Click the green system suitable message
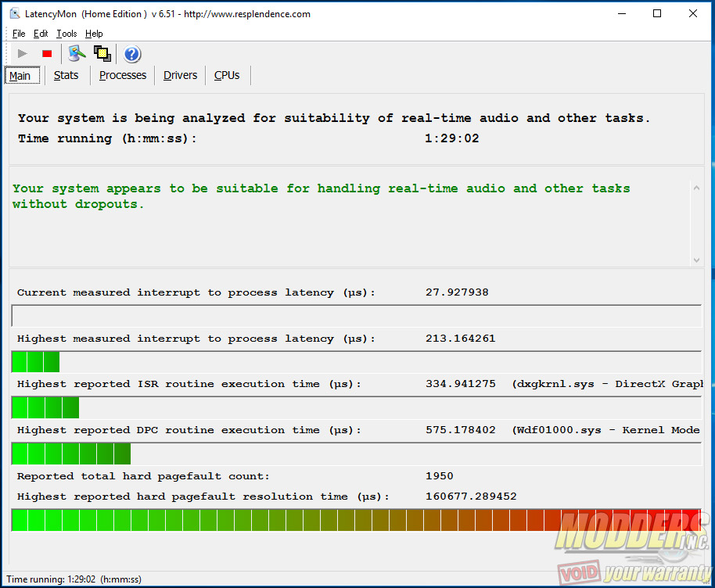715x588 pixels. click(321, 196)
